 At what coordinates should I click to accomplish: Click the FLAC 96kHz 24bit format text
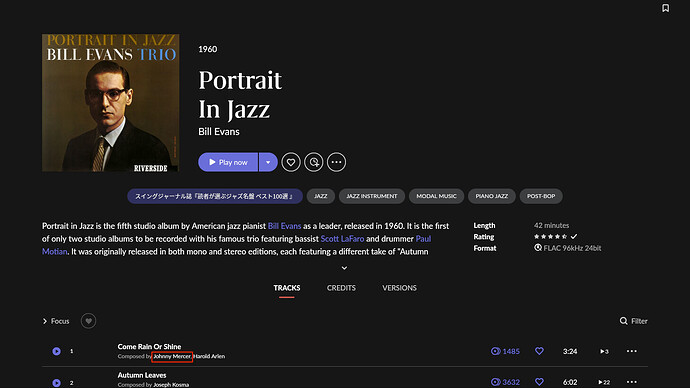[572, 248]
